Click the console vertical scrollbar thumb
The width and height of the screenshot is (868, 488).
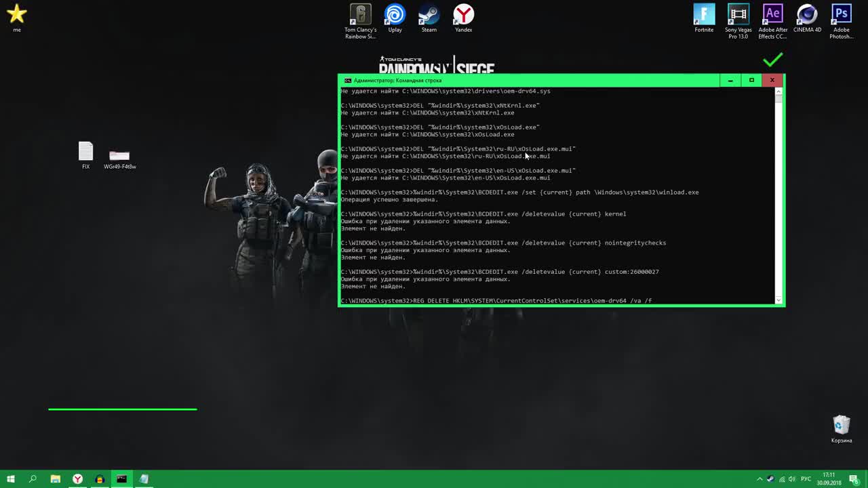[x=778, y=99]
